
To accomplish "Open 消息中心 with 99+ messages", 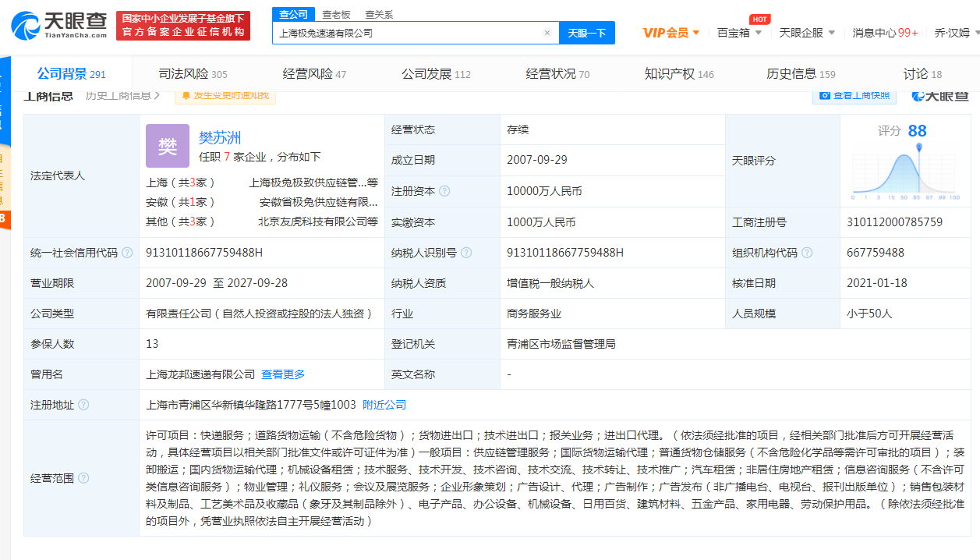I will click(x=885, y=33).
